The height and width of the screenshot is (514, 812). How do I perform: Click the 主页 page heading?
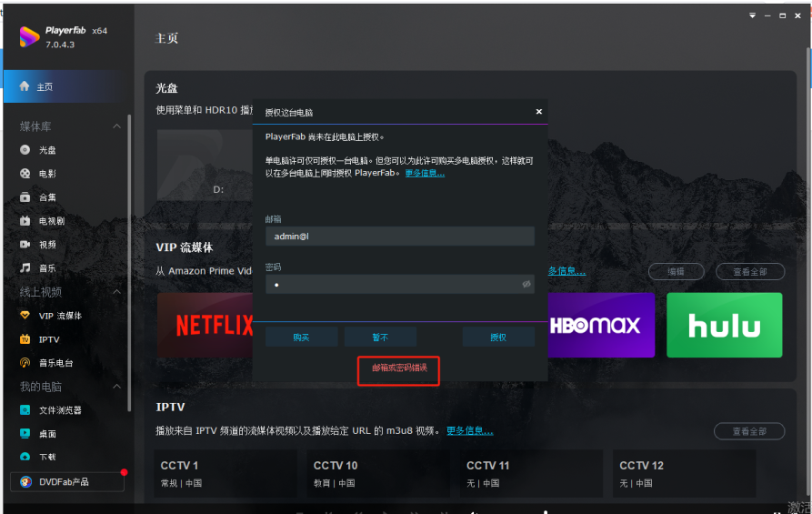tap(166, 38)
